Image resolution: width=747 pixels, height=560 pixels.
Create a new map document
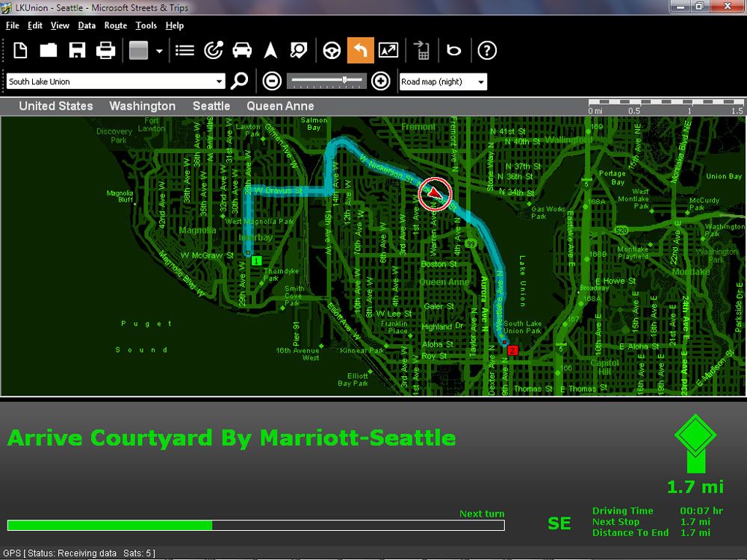[x=20, y=50]
